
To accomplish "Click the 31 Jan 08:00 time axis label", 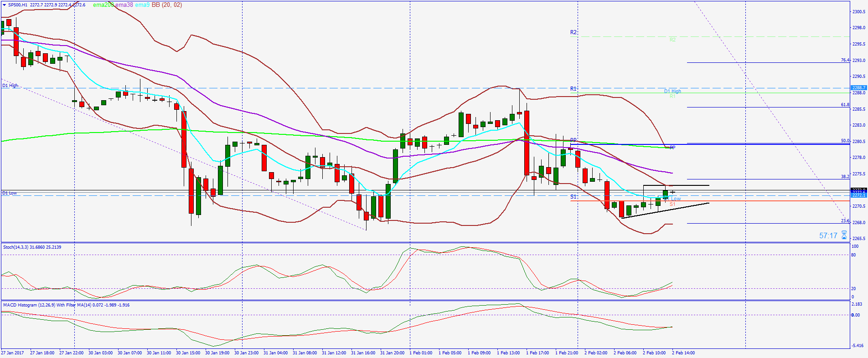I will [305, 353].
